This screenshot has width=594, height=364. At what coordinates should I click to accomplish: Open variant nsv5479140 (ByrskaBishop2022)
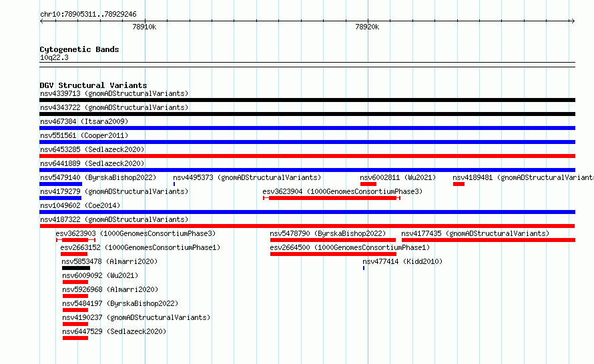pos(98,177)
